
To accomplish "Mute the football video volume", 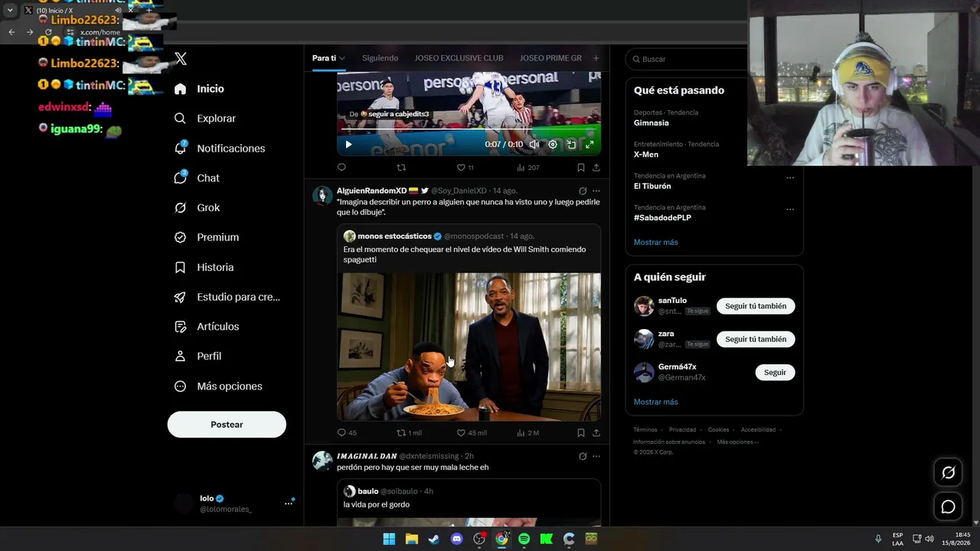I will pyautogui.click(x=534, y=145).
